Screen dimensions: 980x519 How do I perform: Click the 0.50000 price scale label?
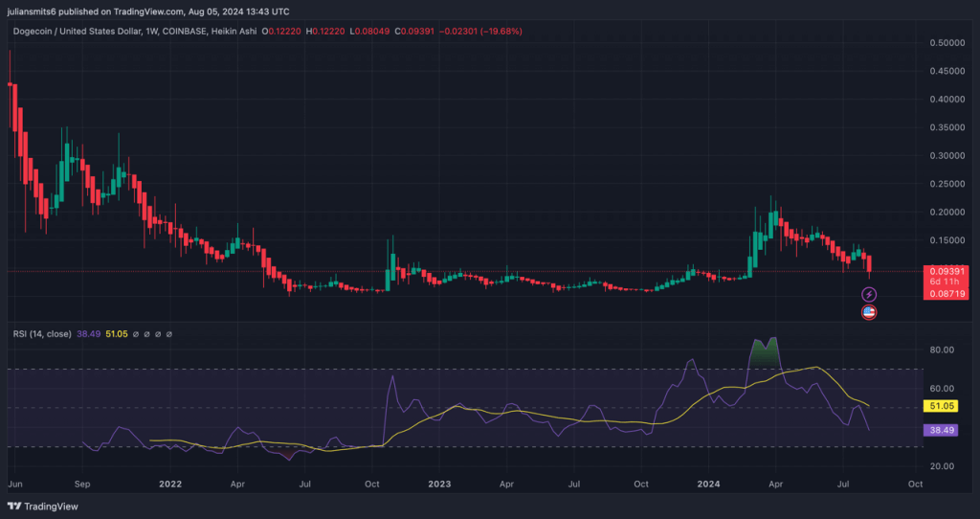[x=946, y=43]
